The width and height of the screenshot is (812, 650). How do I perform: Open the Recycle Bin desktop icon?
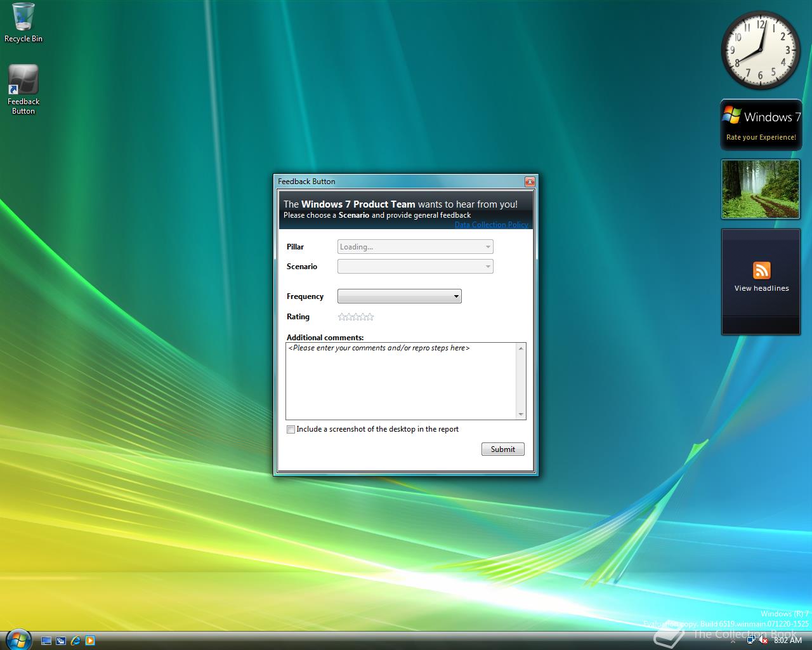(23, 23)
